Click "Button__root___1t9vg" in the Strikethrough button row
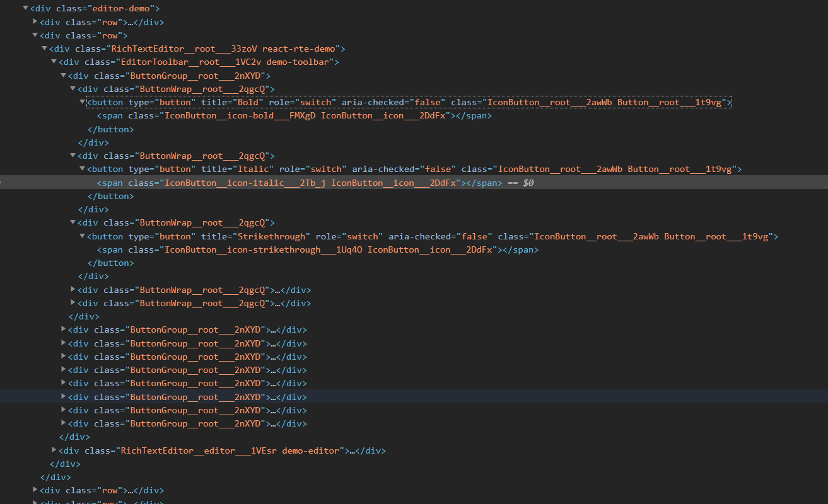The width and height of the screenshot is (828, 504). click(716, 236)
